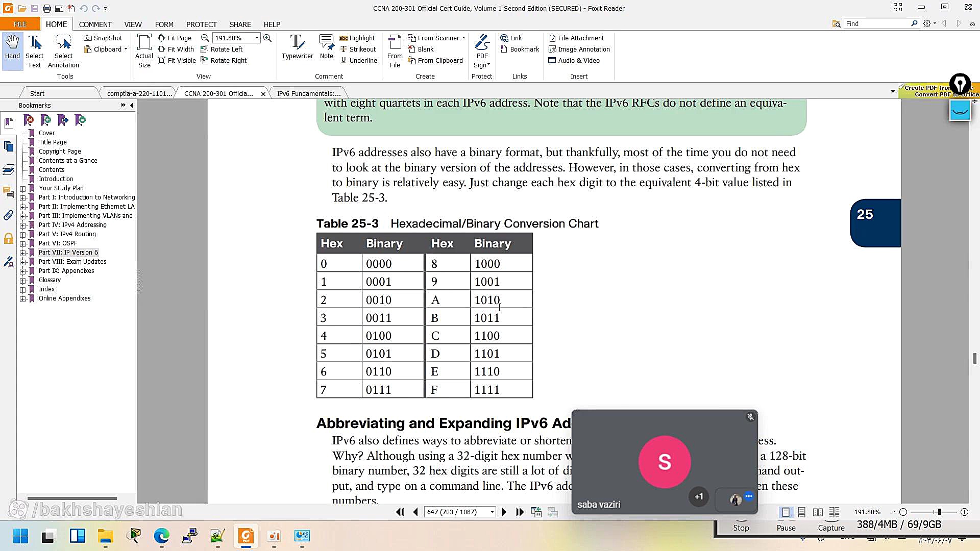
Task: Expand the Glossary bookmark
Action: point(22,280)
